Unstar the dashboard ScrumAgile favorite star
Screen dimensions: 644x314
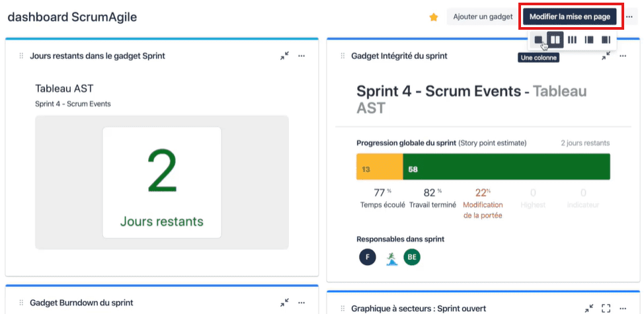pyautogui.click(x=433, y=17)
